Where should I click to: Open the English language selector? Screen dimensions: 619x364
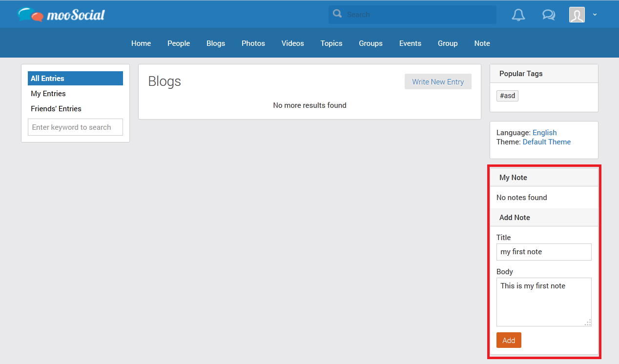pos(544,133)
